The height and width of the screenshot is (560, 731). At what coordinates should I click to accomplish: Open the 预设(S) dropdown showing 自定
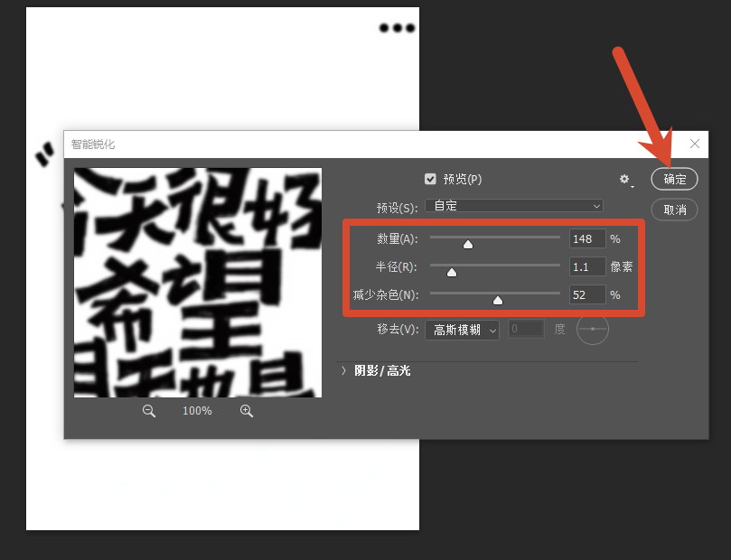[514, 206]
